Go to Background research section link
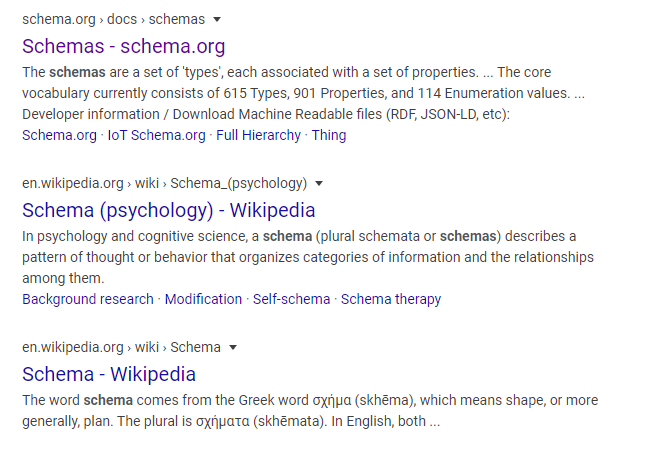 88,299
